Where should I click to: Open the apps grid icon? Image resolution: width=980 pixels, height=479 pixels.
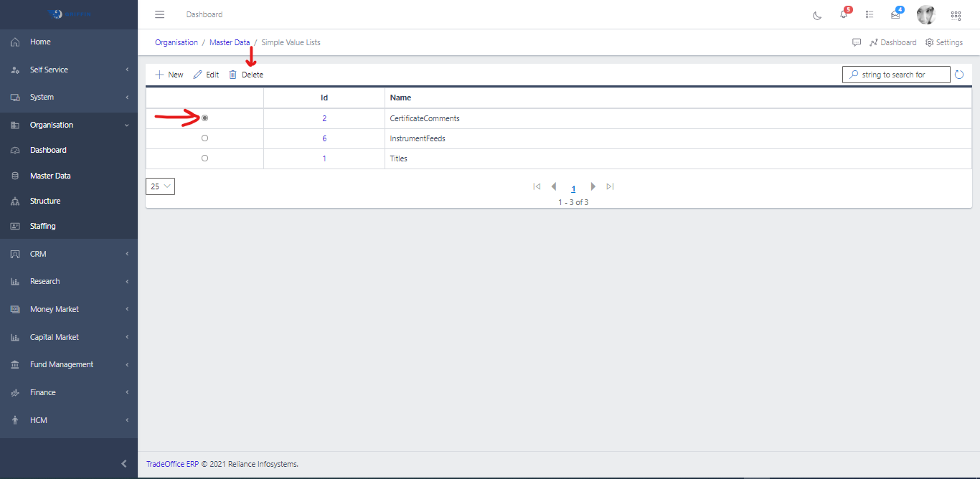tap(956, 15)
